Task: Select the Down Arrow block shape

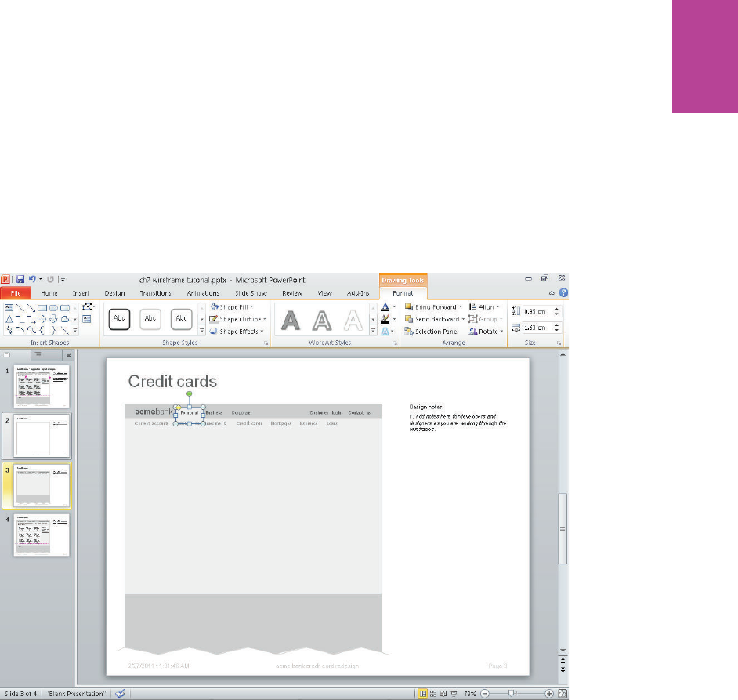Action: [53, 319]
